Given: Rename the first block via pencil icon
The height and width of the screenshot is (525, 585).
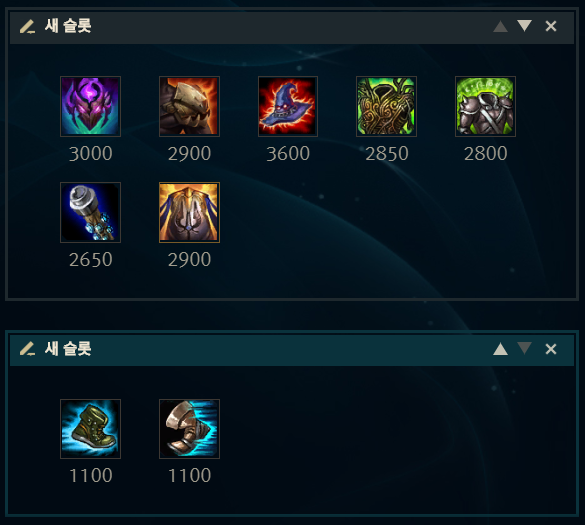Looking at the screenshot, I should click(x=27, y=26).
